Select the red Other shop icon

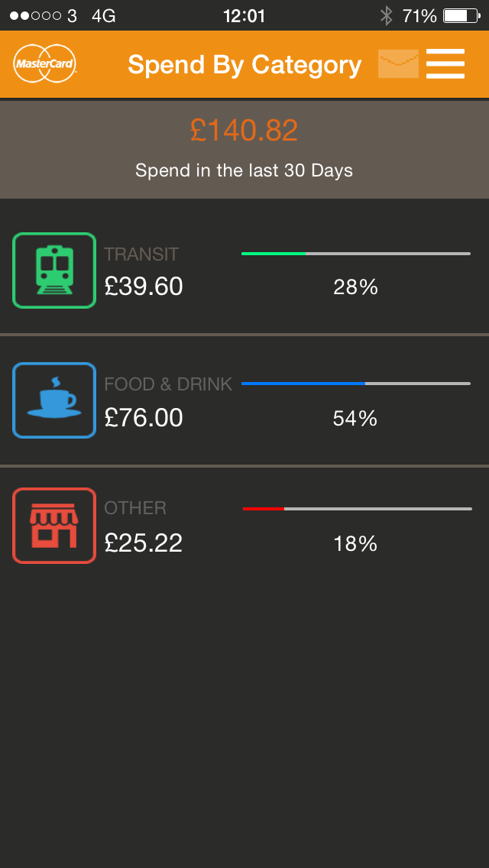[54, 526]
